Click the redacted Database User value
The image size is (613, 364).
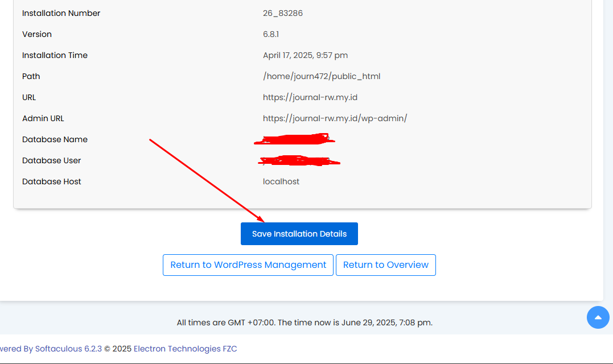[298, 161]
